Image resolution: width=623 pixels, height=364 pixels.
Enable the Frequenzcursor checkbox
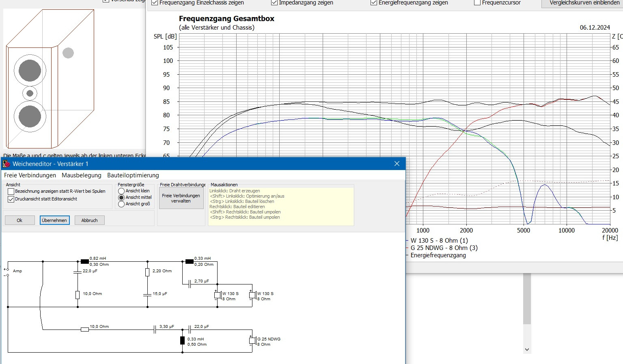point(477,3)
